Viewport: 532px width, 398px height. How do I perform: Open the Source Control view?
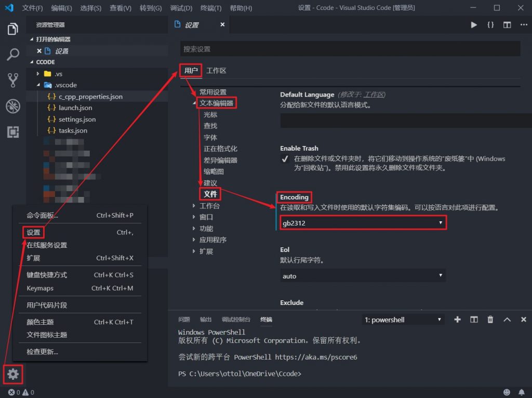pyautogui.click(x=12, y=80)
